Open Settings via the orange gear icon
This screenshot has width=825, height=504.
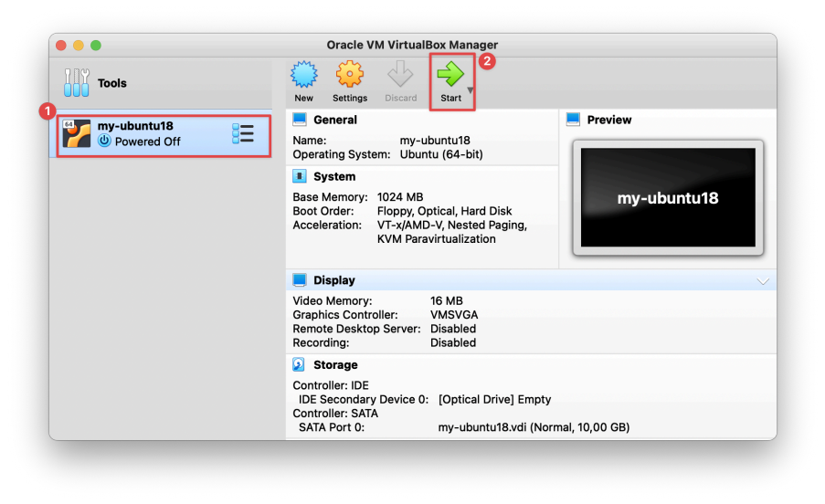(x=349, y=74)
